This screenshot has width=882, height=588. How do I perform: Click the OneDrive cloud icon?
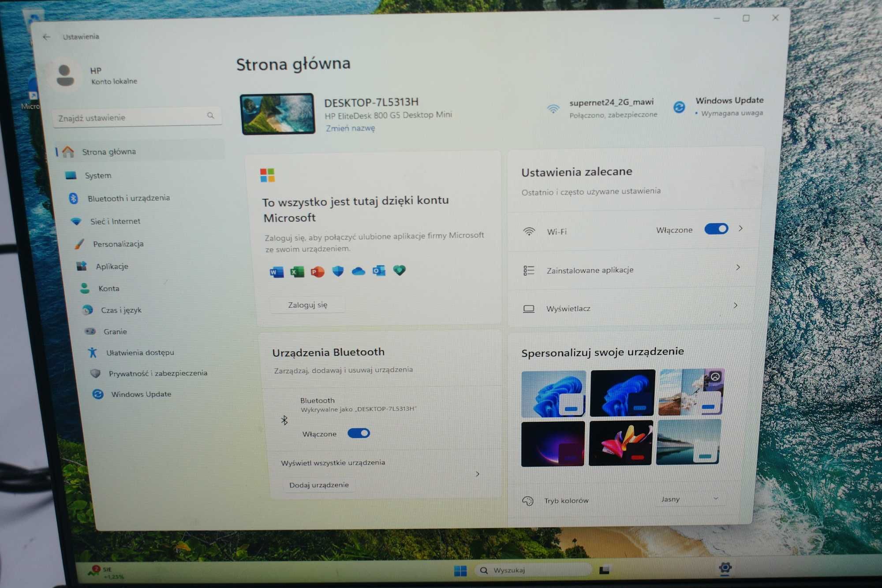358,271
